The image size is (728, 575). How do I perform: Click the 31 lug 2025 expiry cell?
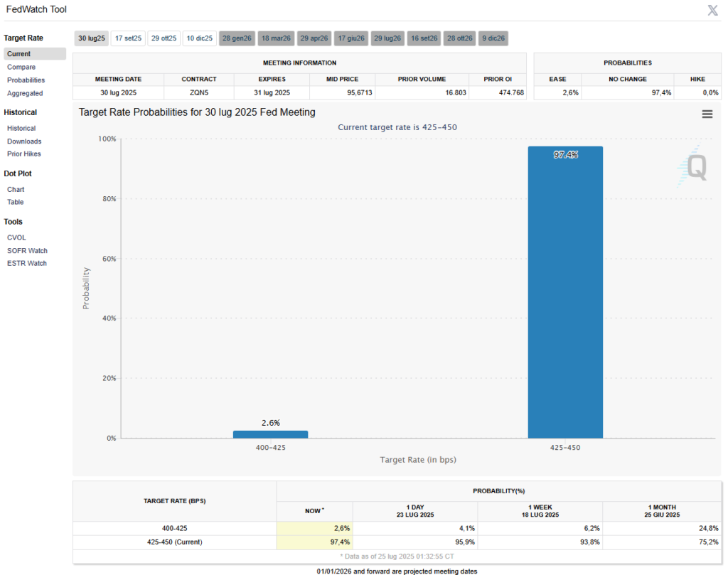(272, 93)
